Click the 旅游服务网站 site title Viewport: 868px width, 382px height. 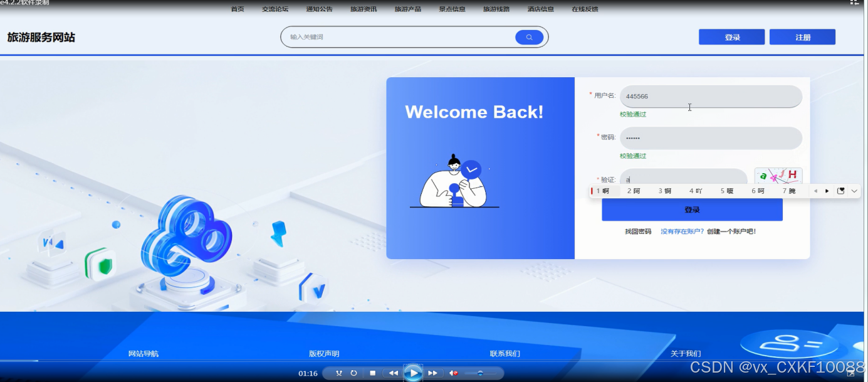41,38
